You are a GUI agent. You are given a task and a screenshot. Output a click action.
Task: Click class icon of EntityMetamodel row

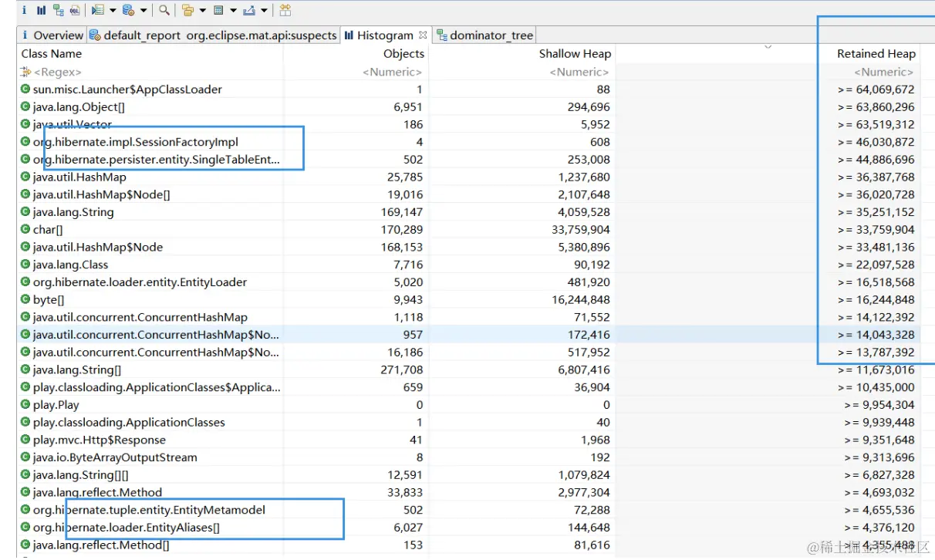[25, 510]
